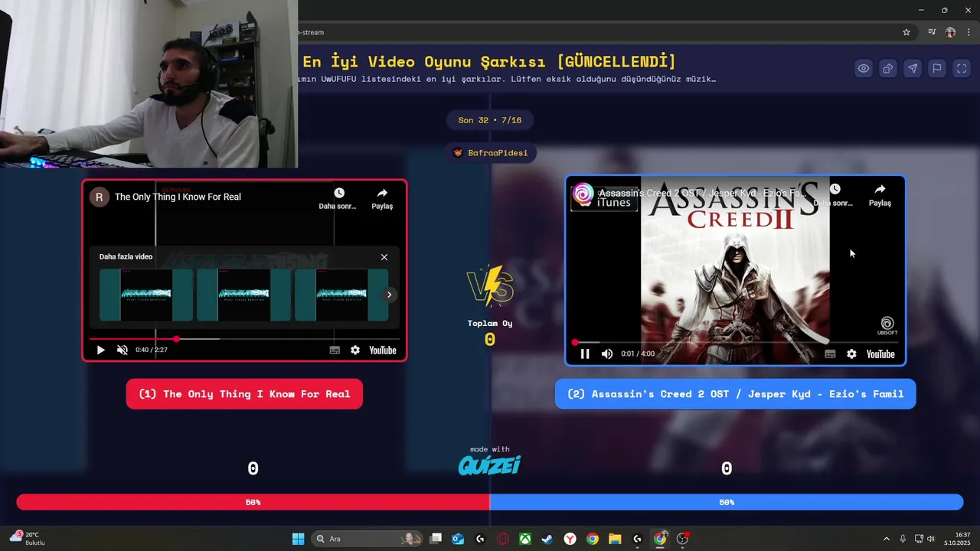Image resolution: width=980 pixels, height=551 pixels.
Task: Click the microphone tray icon
Action: pyautogui.click(x=903, y=539)
